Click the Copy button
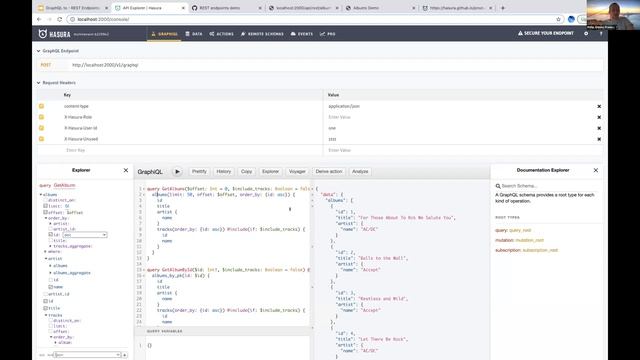This screenshot has width=640, height=360. (x=247, y=171)
